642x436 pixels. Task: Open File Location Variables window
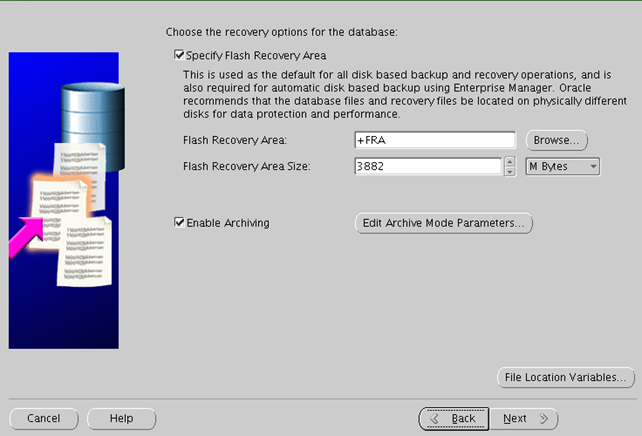565,377
